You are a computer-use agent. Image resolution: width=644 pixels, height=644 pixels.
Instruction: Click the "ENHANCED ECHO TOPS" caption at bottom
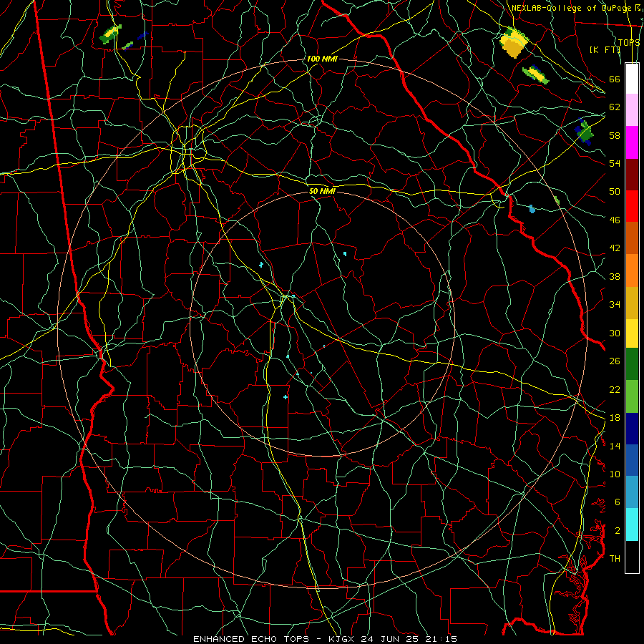tap(255, 639)
